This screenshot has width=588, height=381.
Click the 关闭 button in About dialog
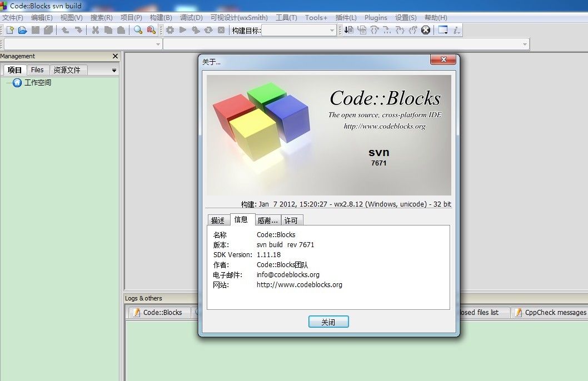(328, 322)
